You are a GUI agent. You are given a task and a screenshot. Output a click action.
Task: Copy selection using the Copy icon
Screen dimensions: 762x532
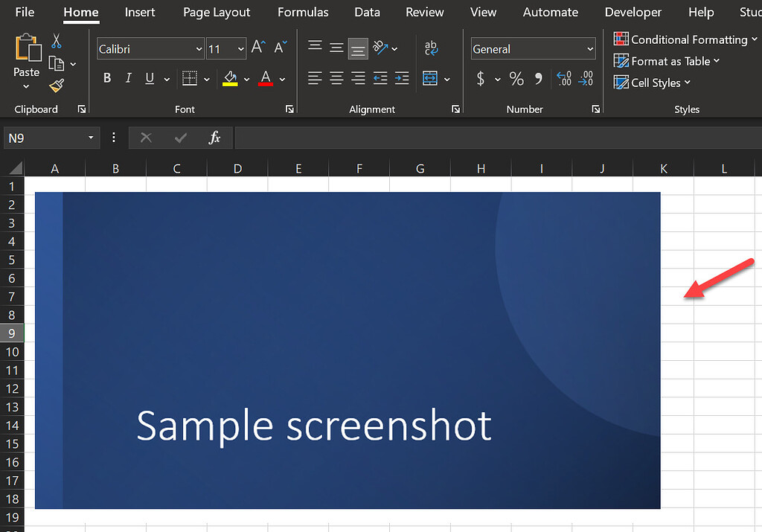click(x=57, y=64)
